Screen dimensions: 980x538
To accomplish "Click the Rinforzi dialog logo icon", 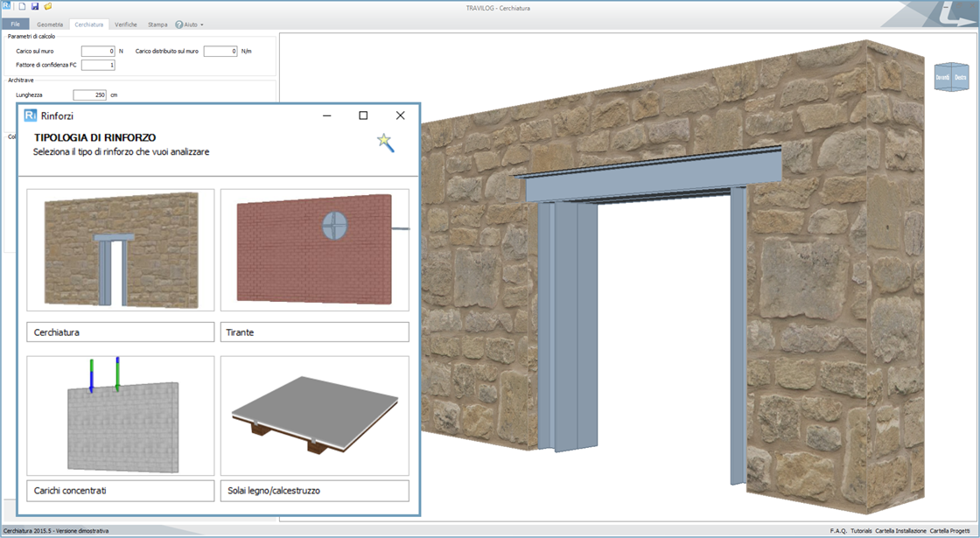I will [31, 115].
